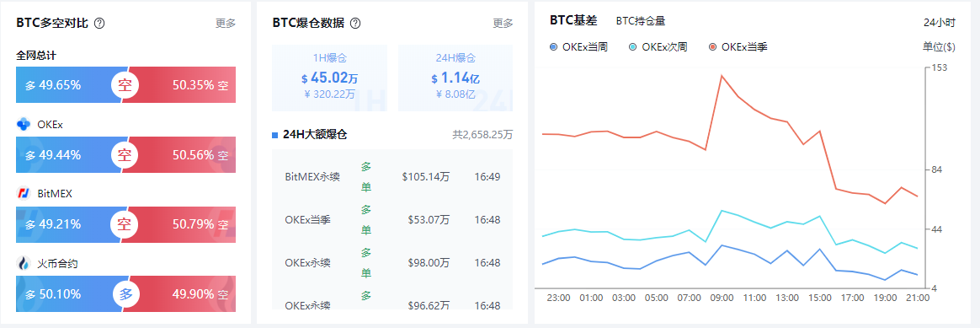
Task: Select the 24H爆仓 card
Action: click(x=455, y=78)
